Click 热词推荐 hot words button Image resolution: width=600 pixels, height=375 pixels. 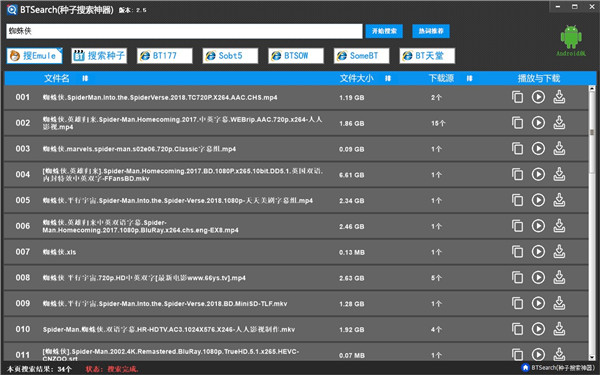point(431,31)
